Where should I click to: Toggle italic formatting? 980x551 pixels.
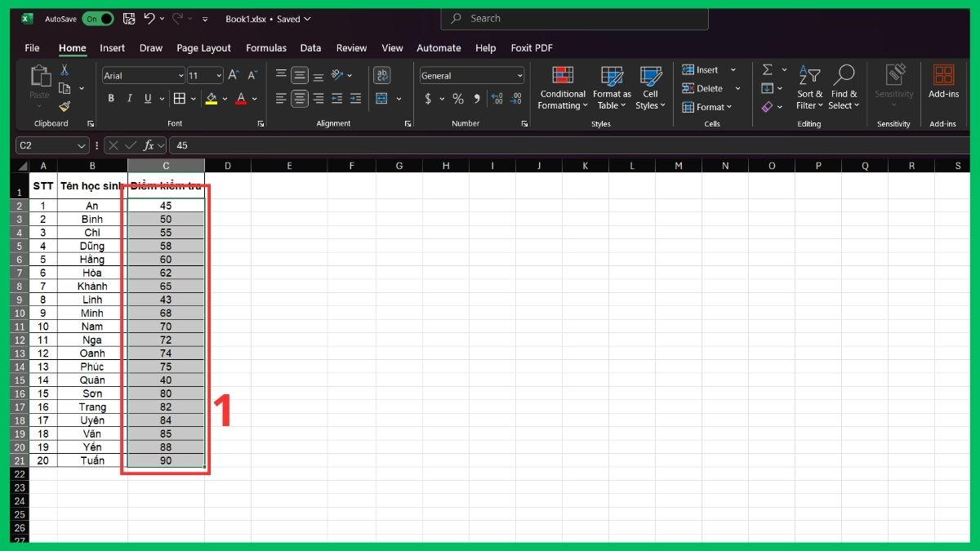(x=130, y=98)
